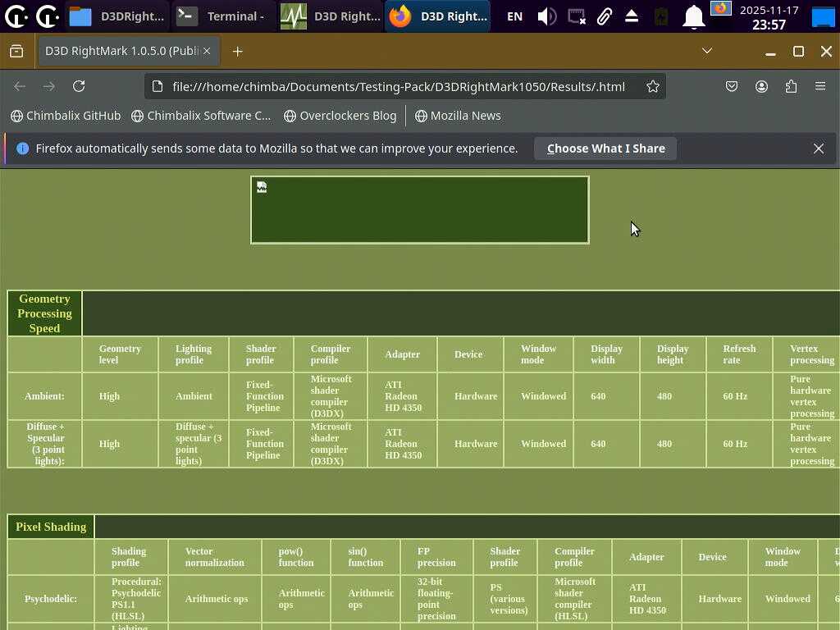Click the Choose What I Share button
This screenshot has height=630, width=840.
(606, 148)
